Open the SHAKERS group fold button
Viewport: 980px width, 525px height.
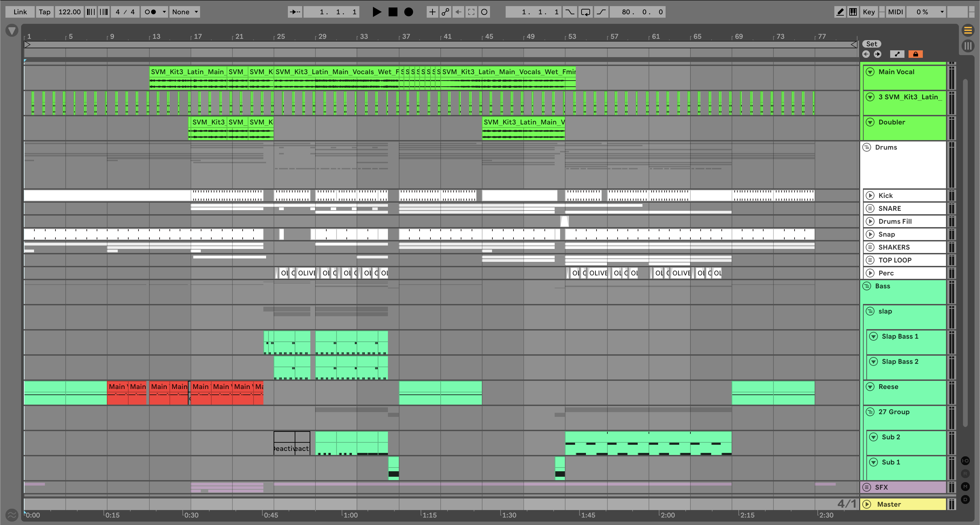point(870,247)
